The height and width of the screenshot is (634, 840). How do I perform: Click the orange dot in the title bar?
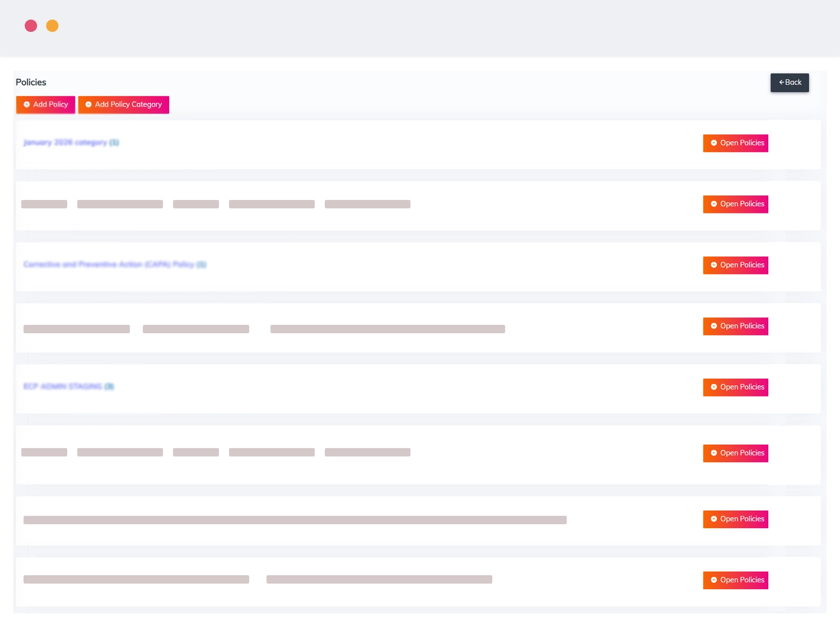tap(52, 26)
